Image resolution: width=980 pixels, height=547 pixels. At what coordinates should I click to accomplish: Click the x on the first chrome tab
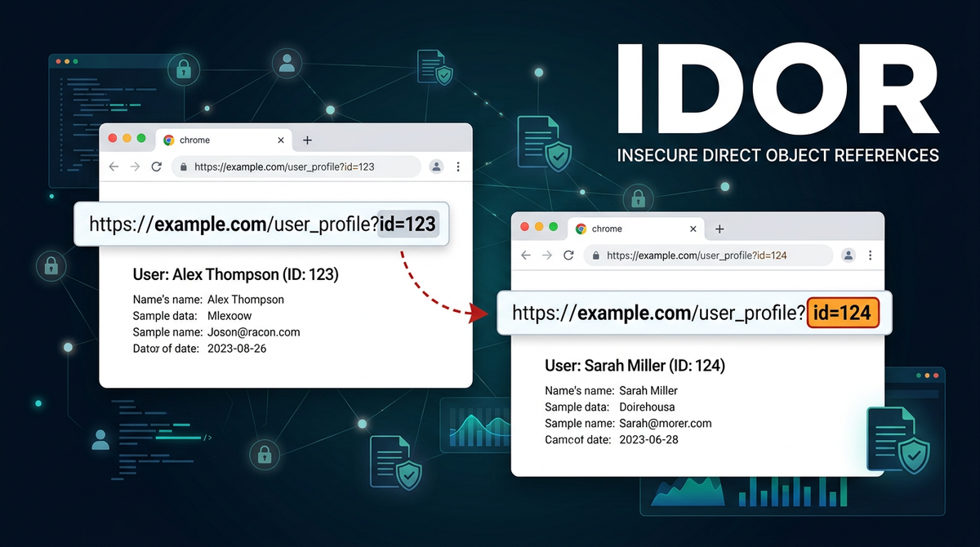(x=281, y=139)
